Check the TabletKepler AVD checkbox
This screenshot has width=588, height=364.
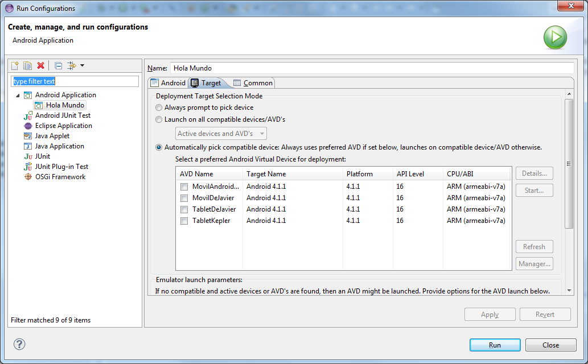[x=184, y=221]
